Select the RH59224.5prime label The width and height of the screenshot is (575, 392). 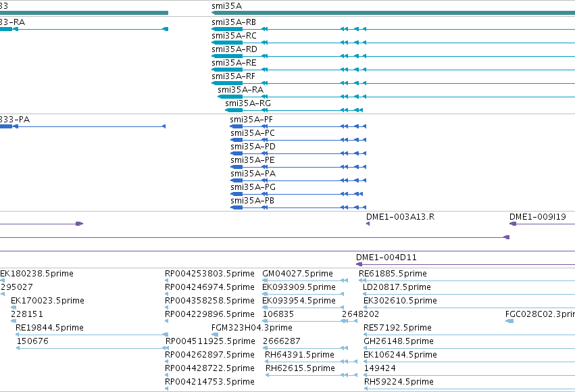coord(399,382)
